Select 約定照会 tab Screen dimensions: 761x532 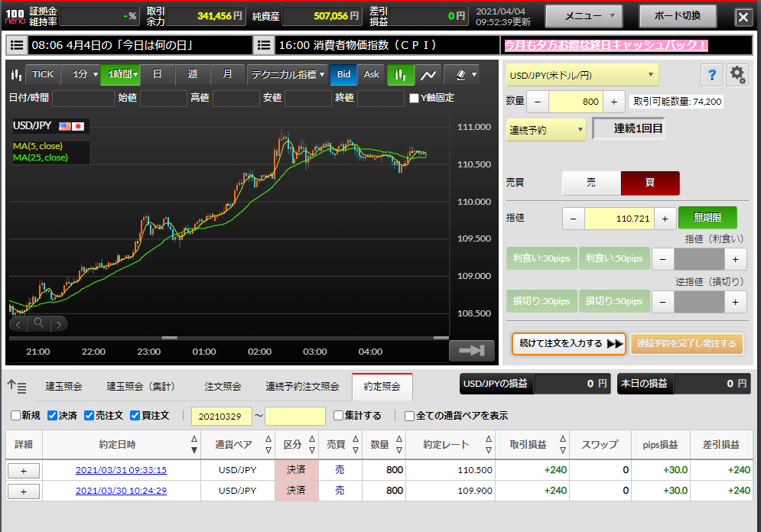tap(382, 387)
